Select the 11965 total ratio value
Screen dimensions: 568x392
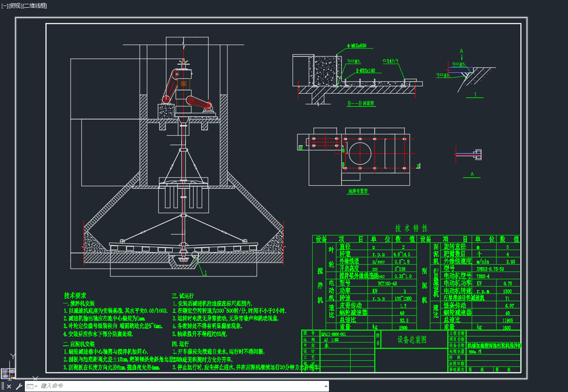click(x=508, y=320)
